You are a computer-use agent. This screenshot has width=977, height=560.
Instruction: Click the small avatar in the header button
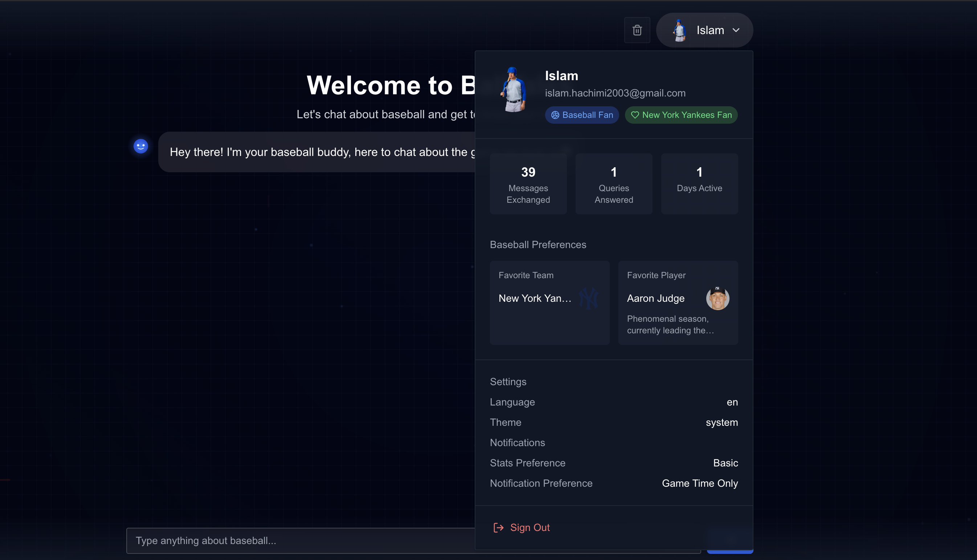point(679,30)
